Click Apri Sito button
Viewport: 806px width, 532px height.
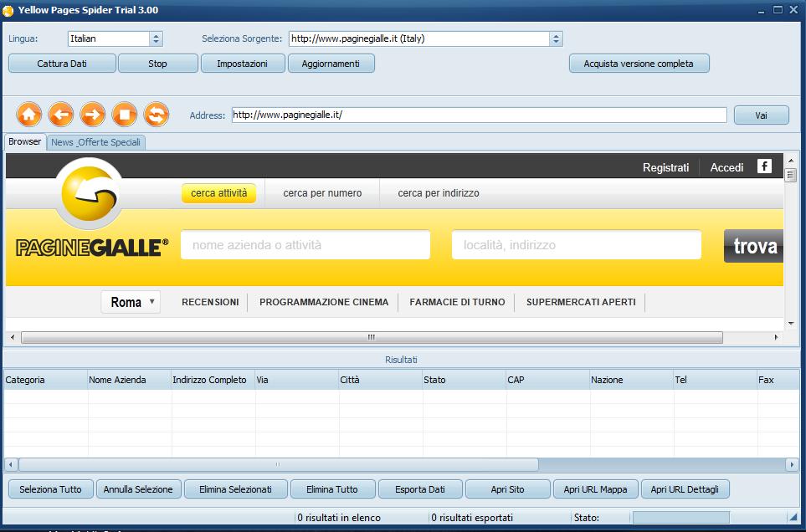507,489
